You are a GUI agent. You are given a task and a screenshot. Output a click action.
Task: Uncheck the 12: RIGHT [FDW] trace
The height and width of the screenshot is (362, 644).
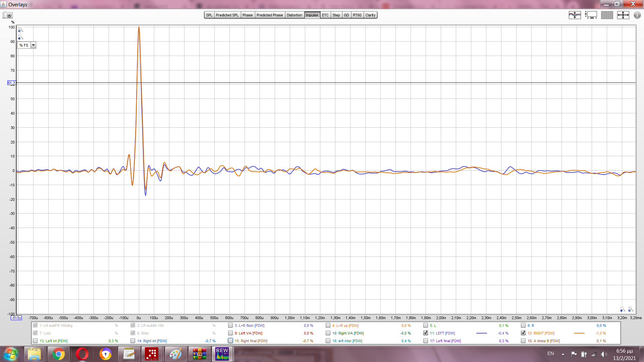pos(523,333)
